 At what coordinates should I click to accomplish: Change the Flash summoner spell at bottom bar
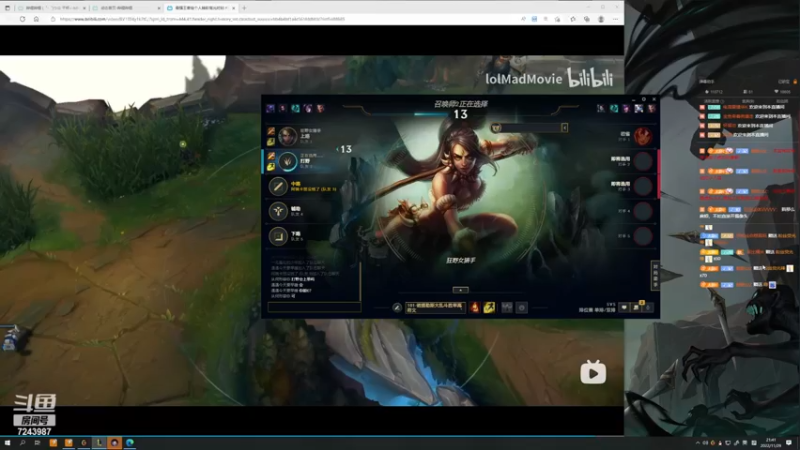pyautogui.click(x=489, y=307)
